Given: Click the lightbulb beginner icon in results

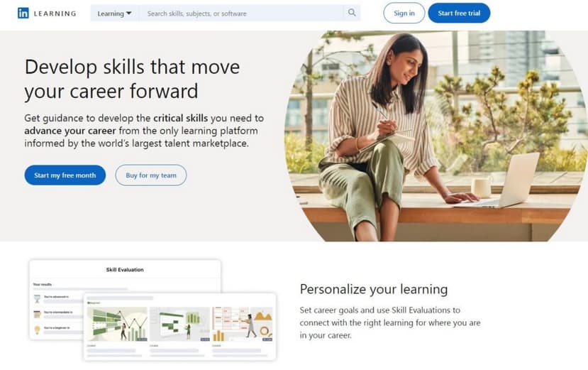Looking at the screenshot, I should tap(37, 330).
